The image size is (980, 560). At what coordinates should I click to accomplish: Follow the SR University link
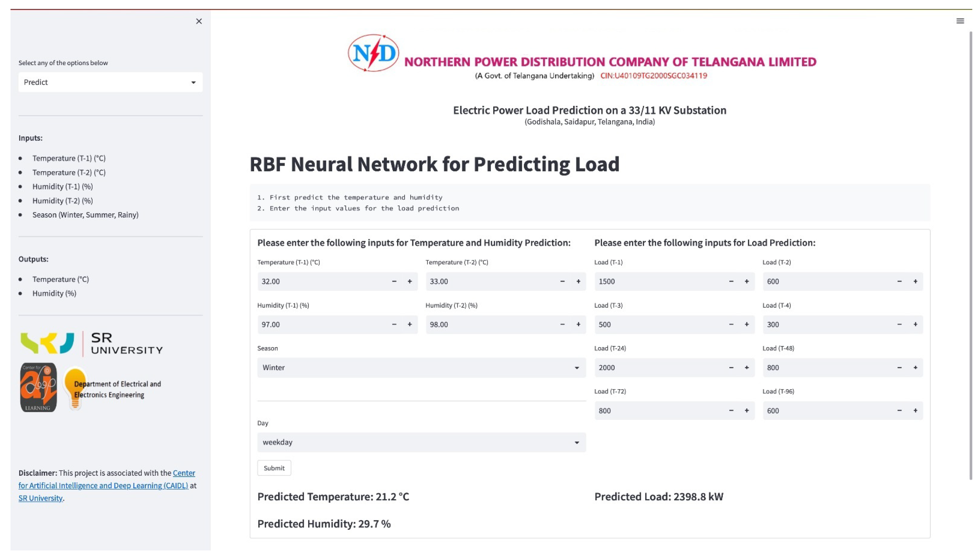[40, 498]
